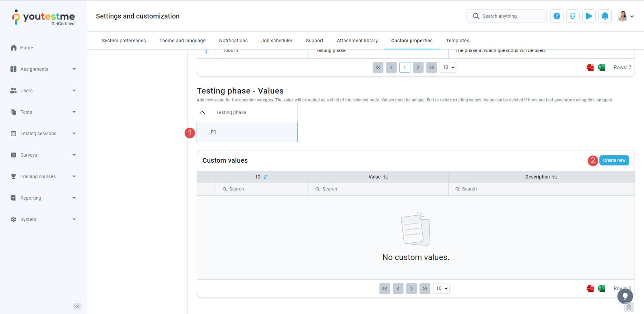
Task: Click the play video tutorial icon
Action: (x=588, y=16)
